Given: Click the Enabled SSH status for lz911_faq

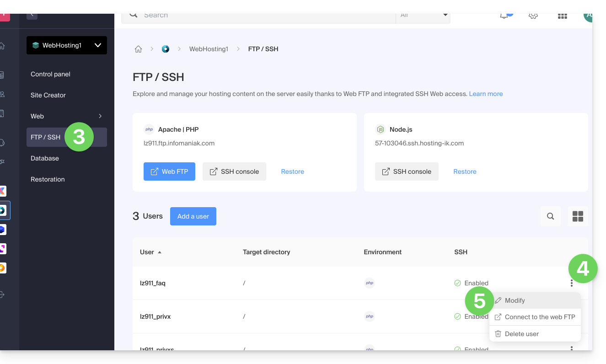Looking at the screenshot, I should pyautogui.click(x=472, y=283).
